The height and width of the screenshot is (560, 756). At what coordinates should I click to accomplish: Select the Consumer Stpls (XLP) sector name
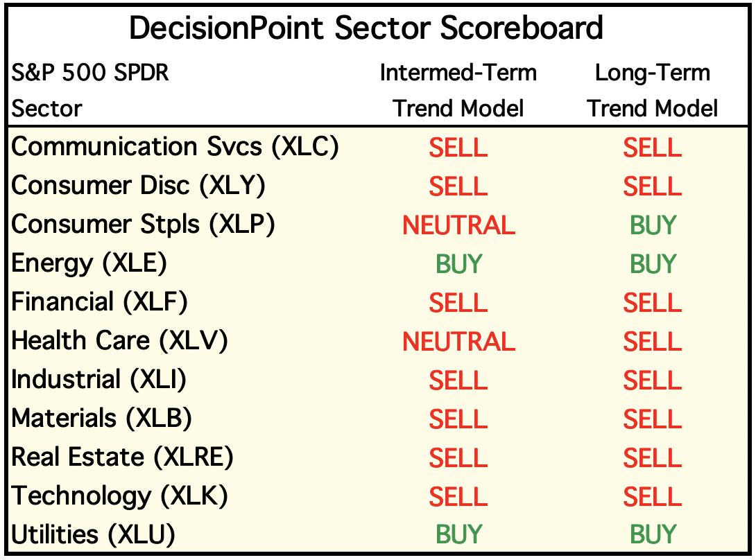coord(143,225)
